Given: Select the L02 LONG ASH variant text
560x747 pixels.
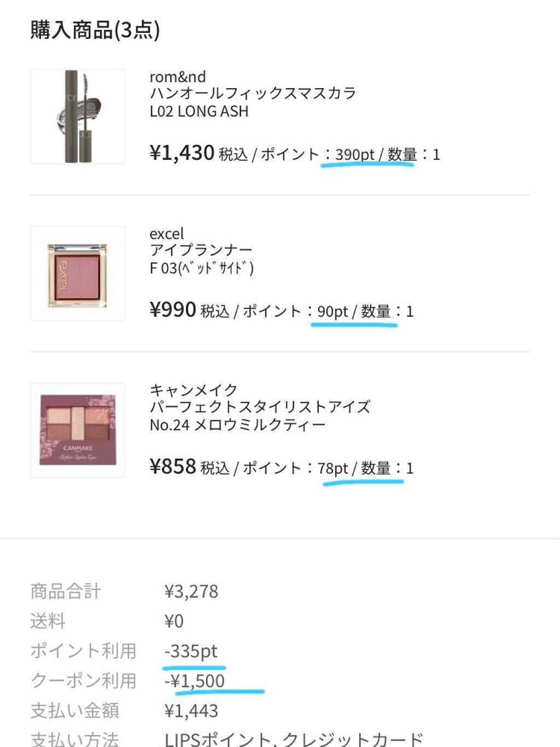Looking at the screenshot, I should (199, 111).
